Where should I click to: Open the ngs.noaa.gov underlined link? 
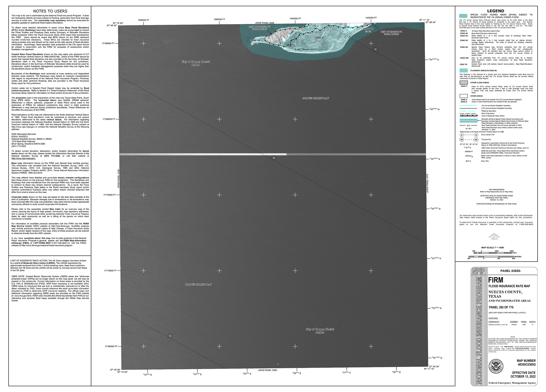pyautogui.click(x=24, y=158)
